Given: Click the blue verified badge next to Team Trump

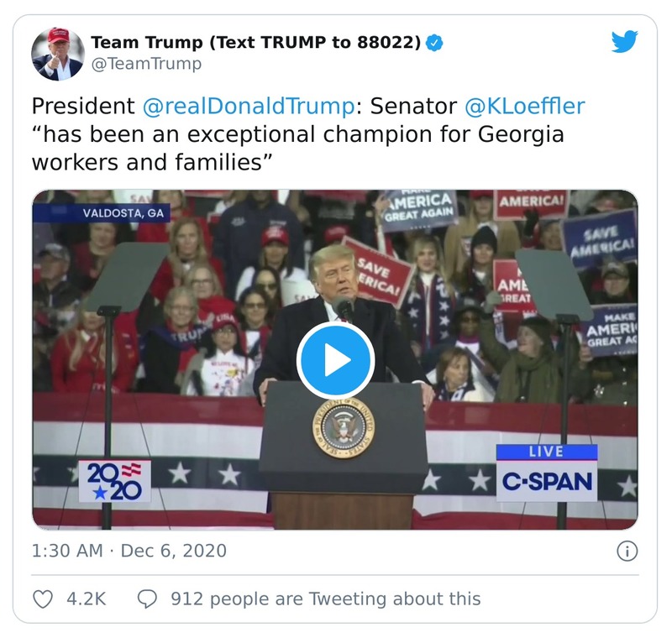Looking at the screenshot, I should [x=433, y=40].
